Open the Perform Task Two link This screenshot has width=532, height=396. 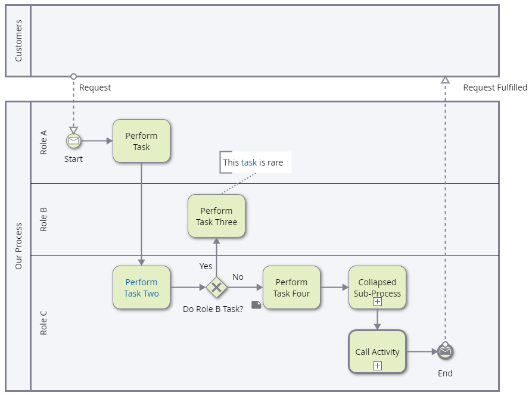[141, 288]
